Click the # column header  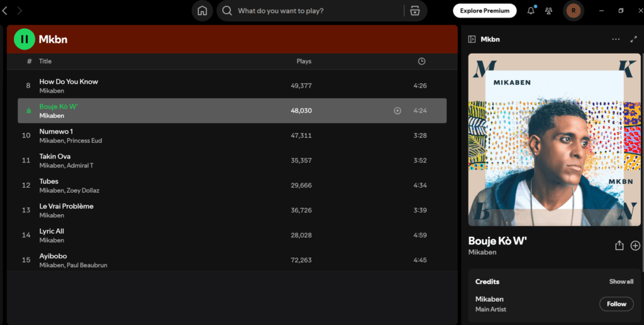click(29, 61)
